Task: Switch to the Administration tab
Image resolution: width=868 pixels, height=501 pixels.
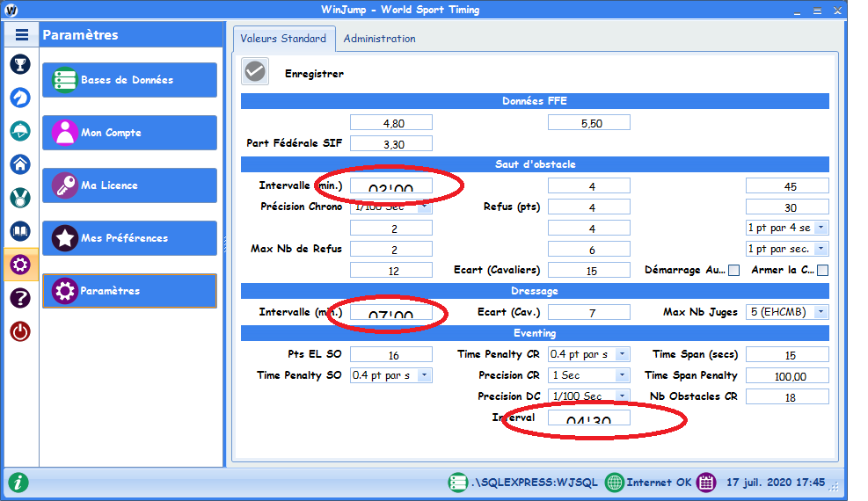Action: point(379,39)
